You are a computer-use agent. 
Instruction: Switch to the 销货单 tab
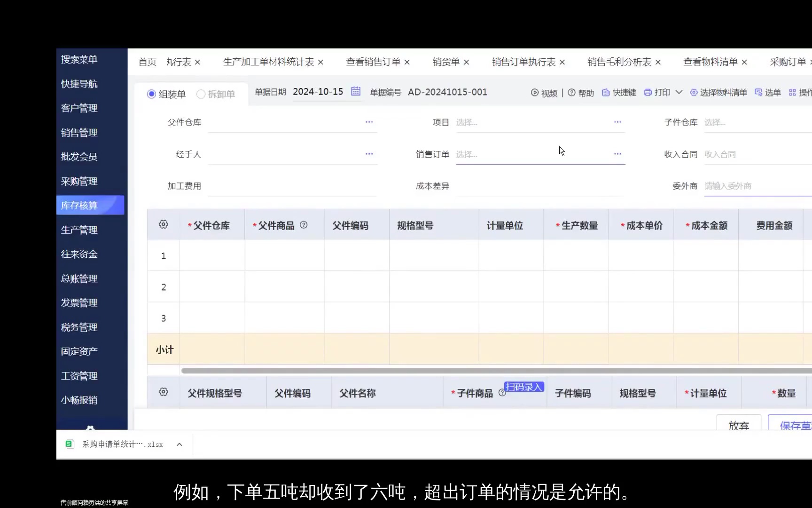pos(445,62)
